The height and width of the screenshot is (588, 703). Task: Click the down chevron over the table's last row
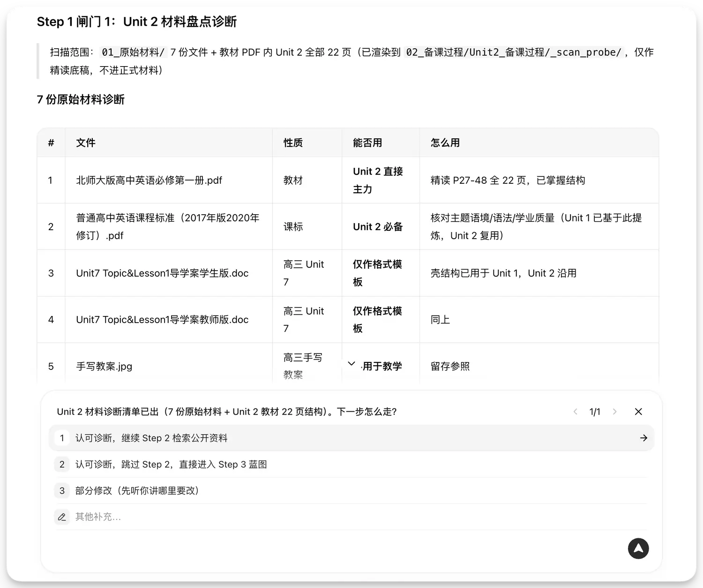(351, 363)
